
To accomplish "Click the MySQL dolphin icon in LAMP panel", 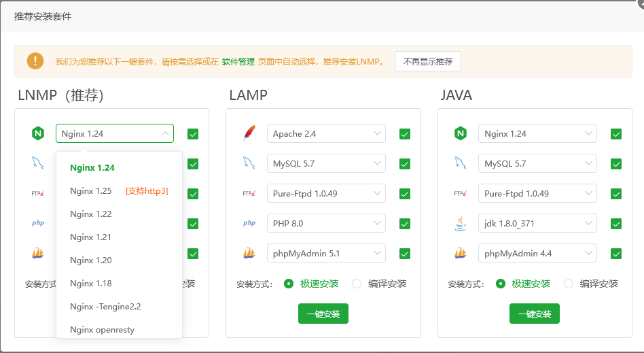I will [249, 163].
